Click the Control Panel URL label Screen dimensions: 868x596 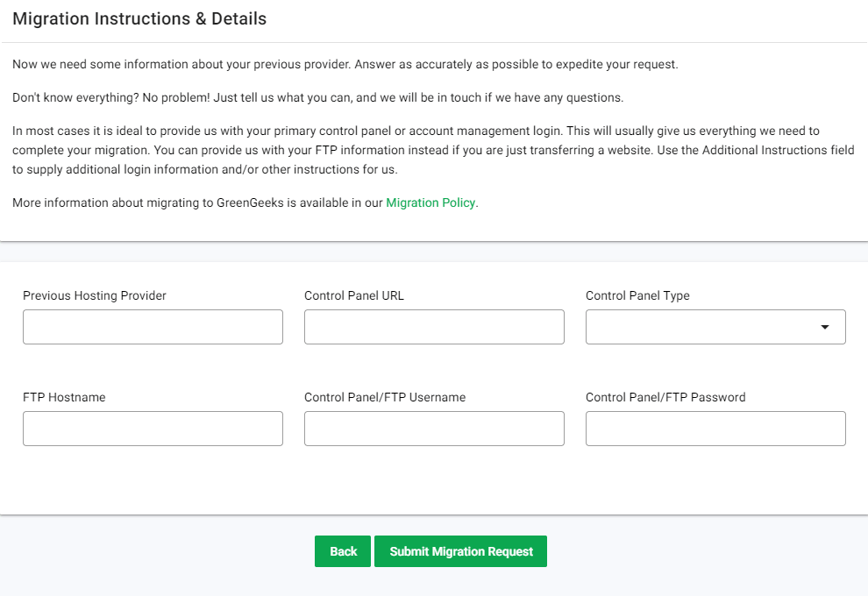[x=354, y=295]
